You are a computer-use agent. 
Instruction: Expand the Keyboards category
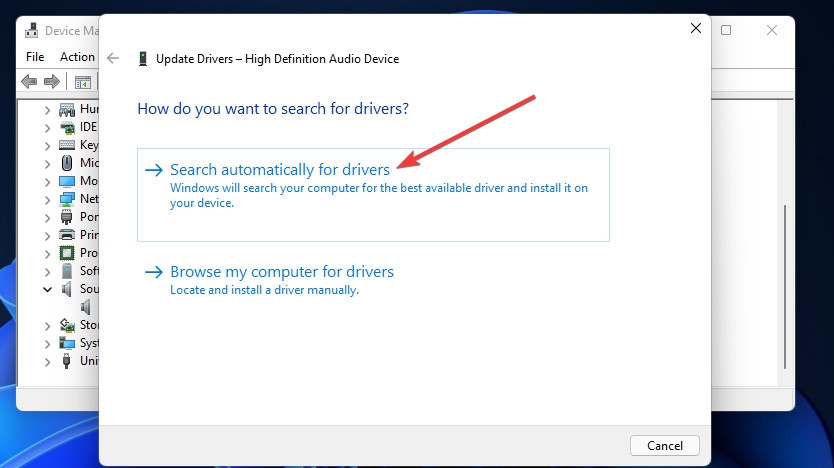click(47, 145)
